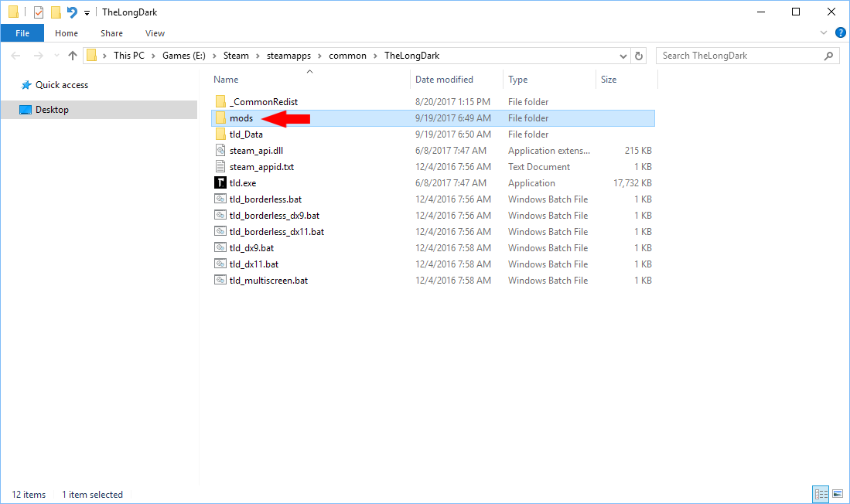The height and width of the screenshot is (504, 850).
Task: Click the folder icon in the address bar
Action: (x=91, y=56)
